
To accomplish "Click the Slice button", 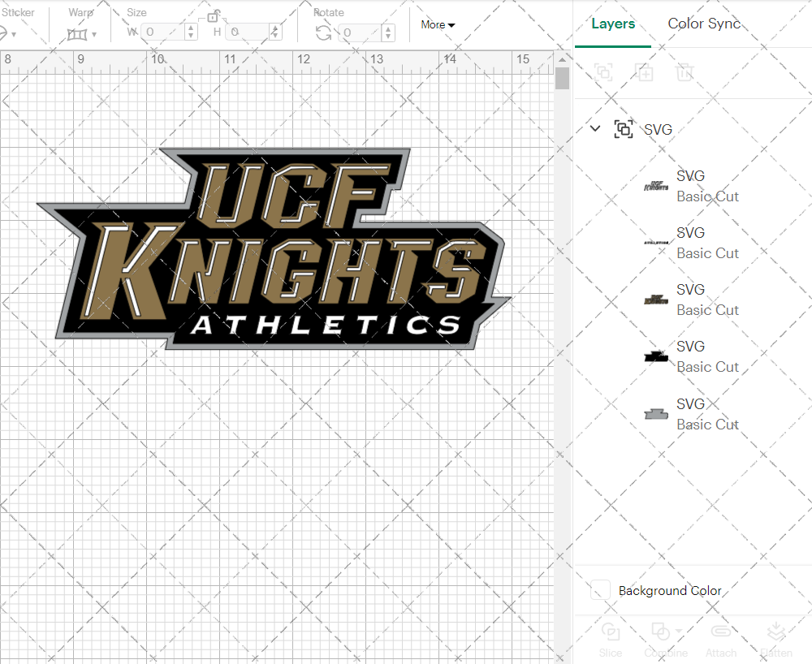I will tap(611, 640).
